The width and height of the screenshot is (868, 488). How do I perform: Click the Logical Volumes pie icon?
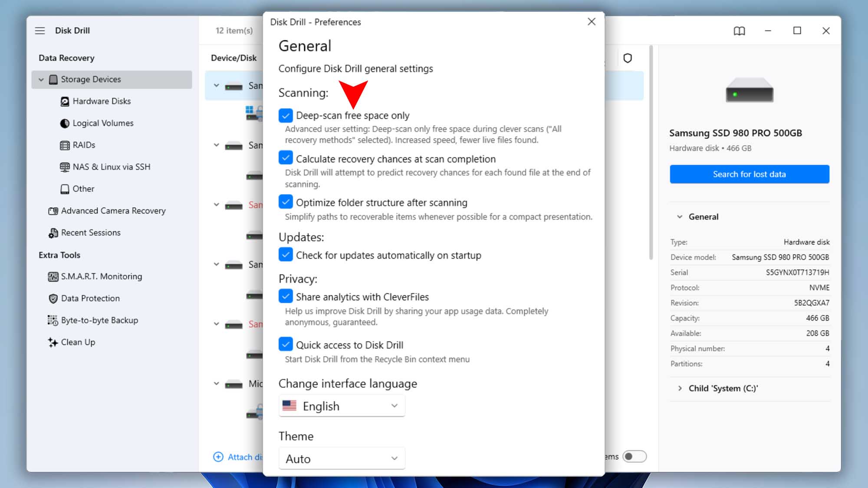(x=65, y=123)
